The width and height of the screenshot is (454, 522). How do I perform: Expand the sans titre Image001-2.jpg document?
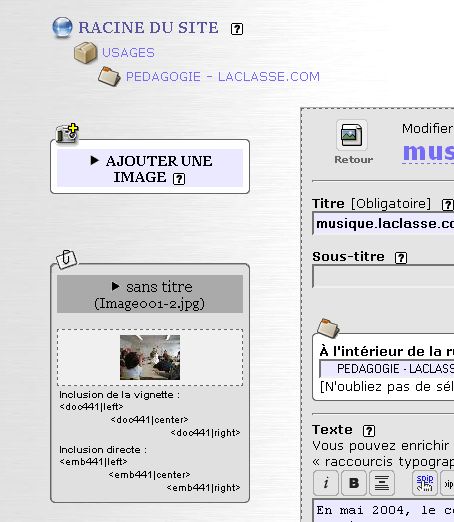[150, 294]
